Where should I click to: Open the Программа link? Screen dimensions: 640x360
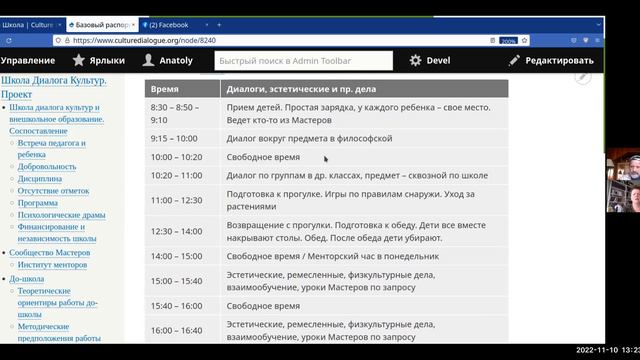click(38, 203)
